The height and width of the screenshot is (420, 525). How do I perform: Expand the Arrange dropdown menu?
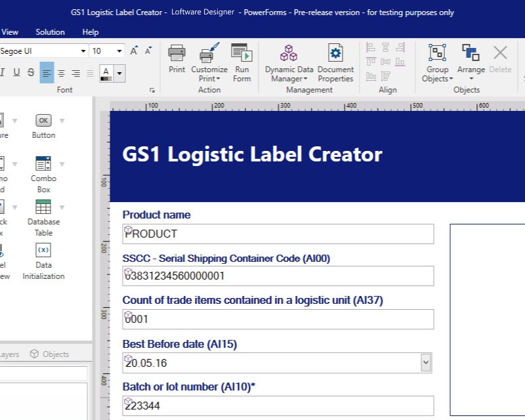[x=471, y=78]
